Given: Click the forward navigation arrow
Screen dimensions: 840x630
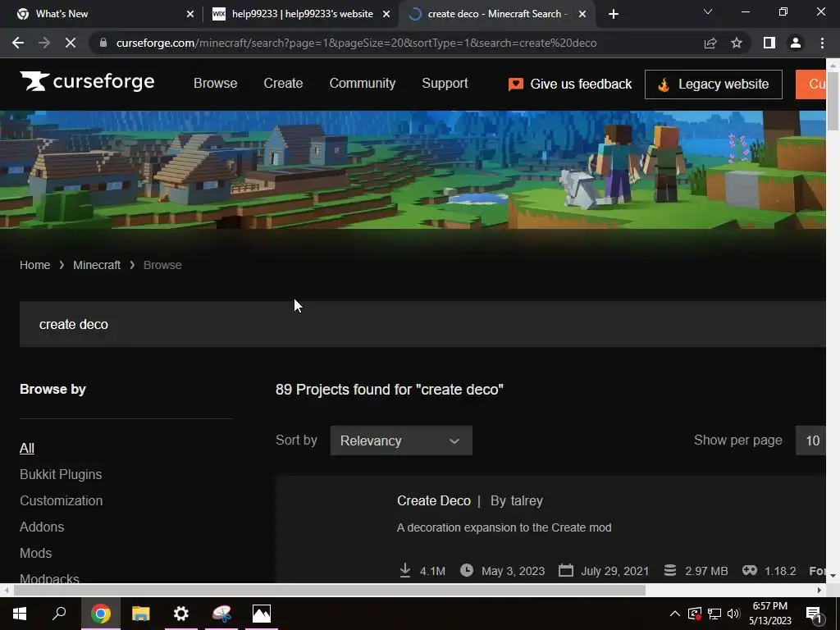Looking at the screenshot, I should pos(44,43).
